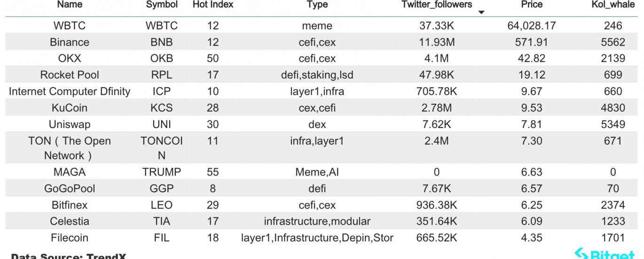Click the Kol_whale column header

click(613, 5)
